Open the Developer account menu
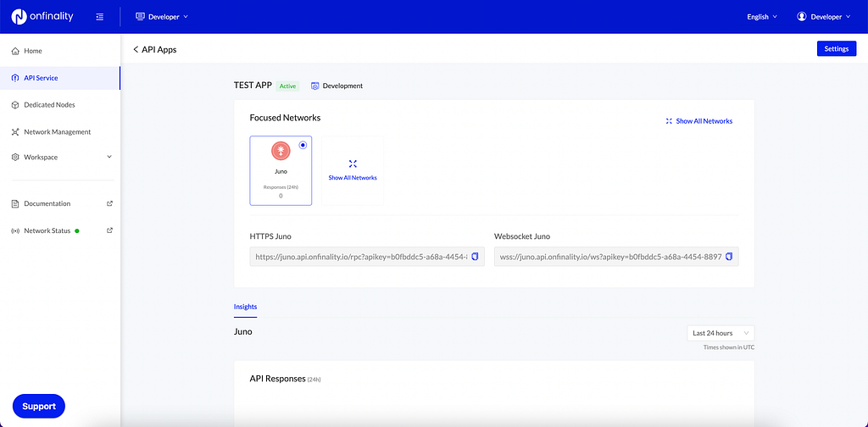The width and height of the screenshot is (868, 427). [823, 17]
